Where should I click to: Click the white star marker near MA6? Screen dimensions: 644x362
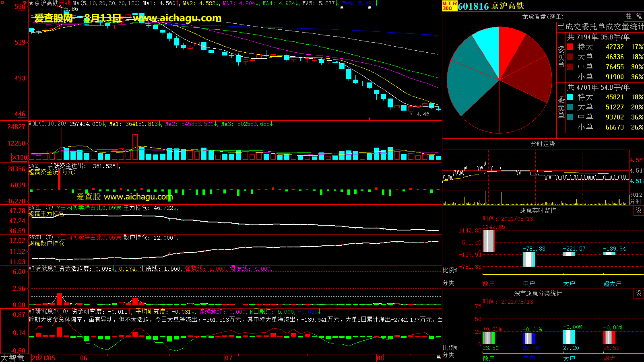pyautogui.click(x=369, y=8)
